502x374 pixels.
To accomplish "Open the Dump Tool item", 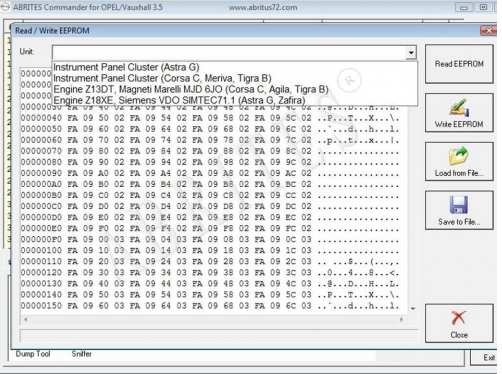I will coord(33,354).
